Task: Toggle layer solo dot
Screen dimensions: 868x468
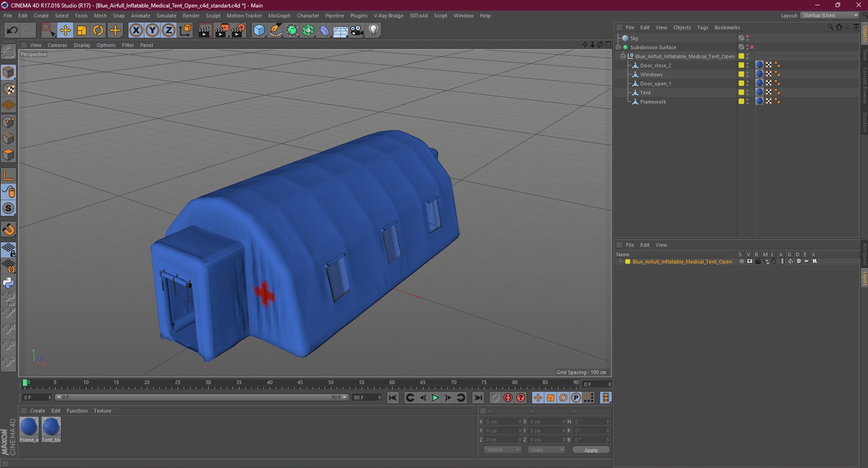Action: click(741, 261)
